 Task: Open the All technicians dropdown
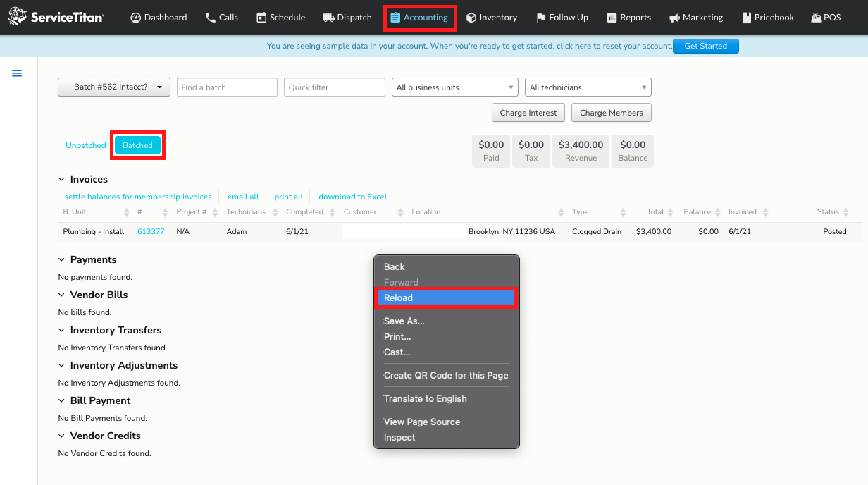588,87
